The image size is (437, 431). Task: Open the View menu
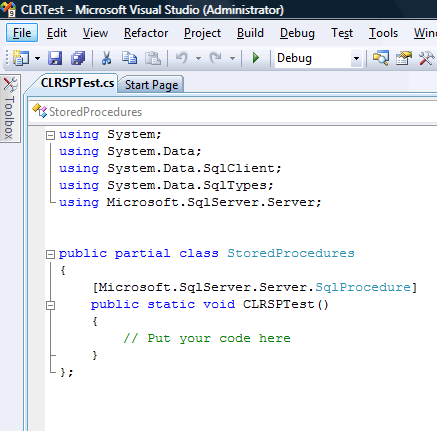(95, 33)
